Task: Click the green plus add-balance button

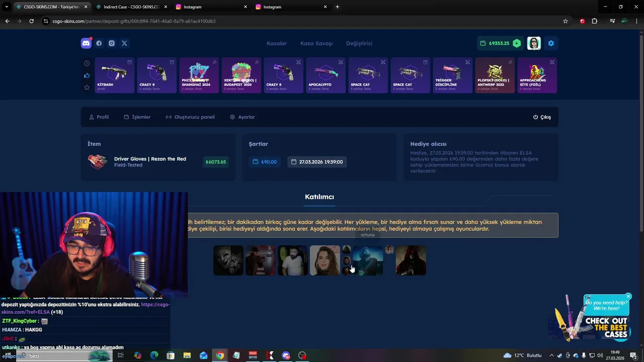Action: point(517,43)
